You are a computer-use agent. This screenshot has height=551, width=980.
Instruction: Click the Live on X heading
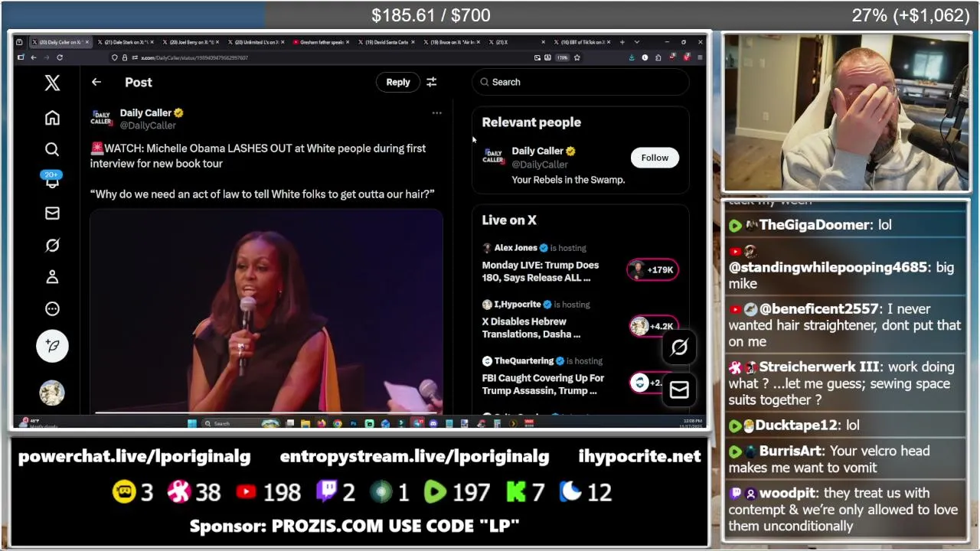pyautogui.click(x=509, y=220)
